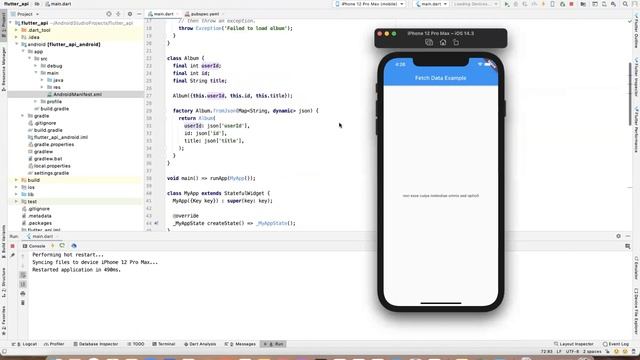Print console output with the printer icon
640x360 pixels.
(23, 293)
